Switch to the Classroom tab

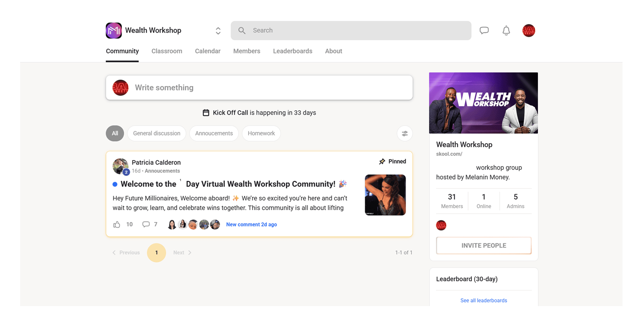167,51
